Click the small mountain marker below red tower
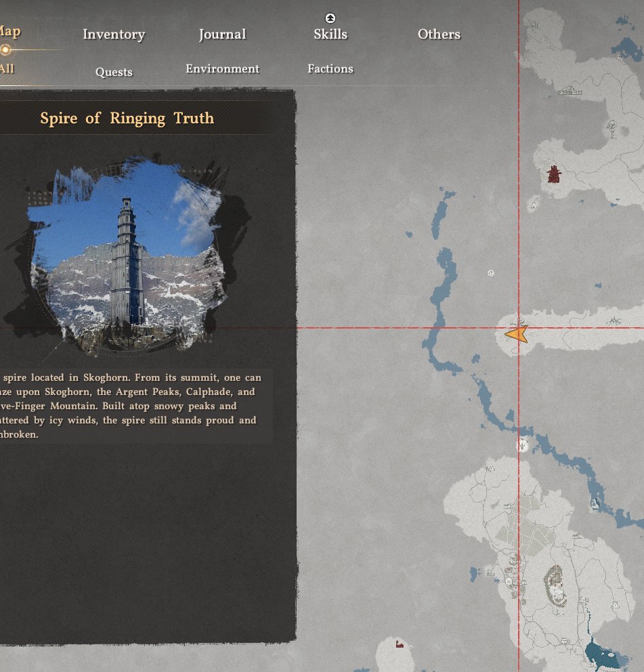The width and height of the screenshot is (644, 672). click(x=534, y=206)
